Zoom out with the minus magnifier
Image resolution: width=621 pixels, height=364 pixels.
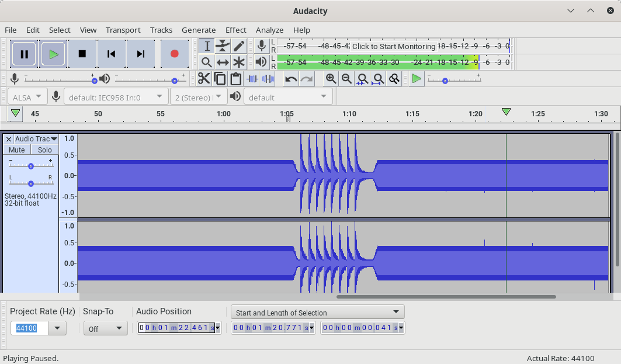coord(346,79)
